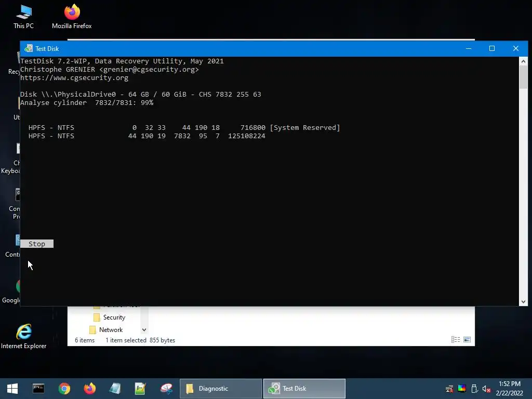Open Command Prompt from the taskbar
Viewport: 532px width, 399px height.
pyautogui.click(x=38, y=389)
